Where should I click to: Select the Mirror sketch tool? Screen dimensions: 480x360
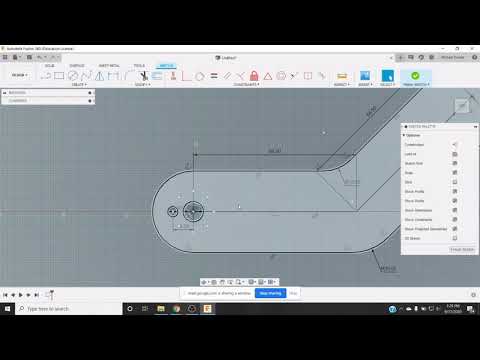100,76
